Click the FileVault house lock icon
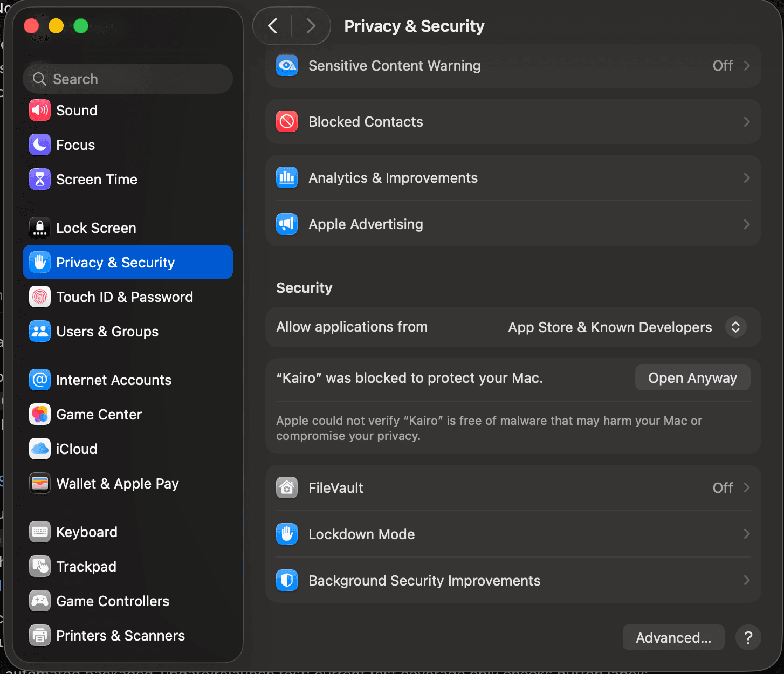 click(x=287, y=488)
